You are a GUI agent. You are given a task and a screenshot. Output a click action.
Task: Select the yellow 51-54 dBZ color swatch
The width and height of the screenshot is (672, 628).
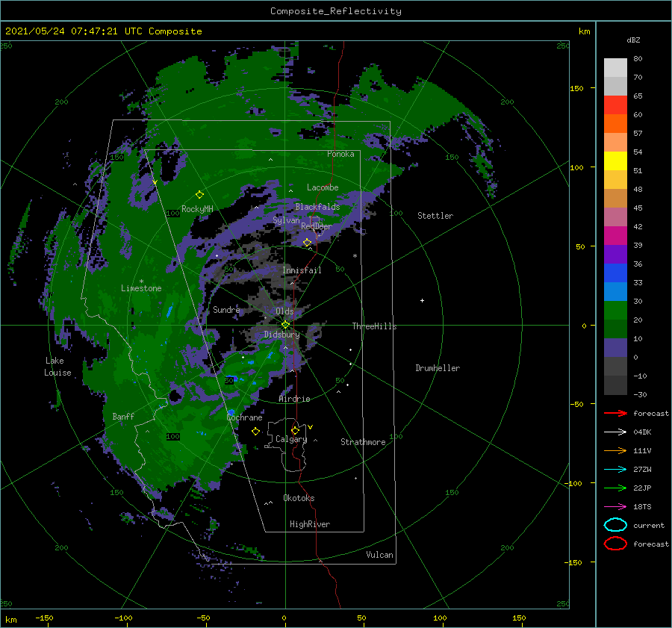(x=615, y=161)
